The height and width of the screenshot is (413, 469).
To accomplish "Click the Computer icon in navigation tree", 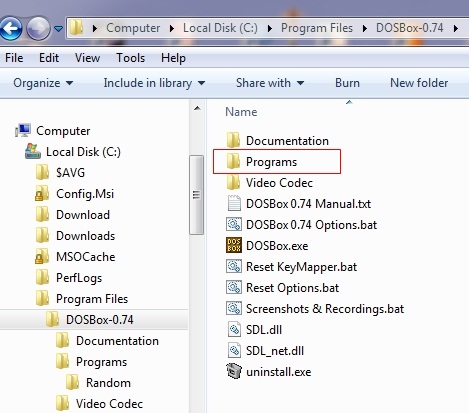I will tap(23, 130).
